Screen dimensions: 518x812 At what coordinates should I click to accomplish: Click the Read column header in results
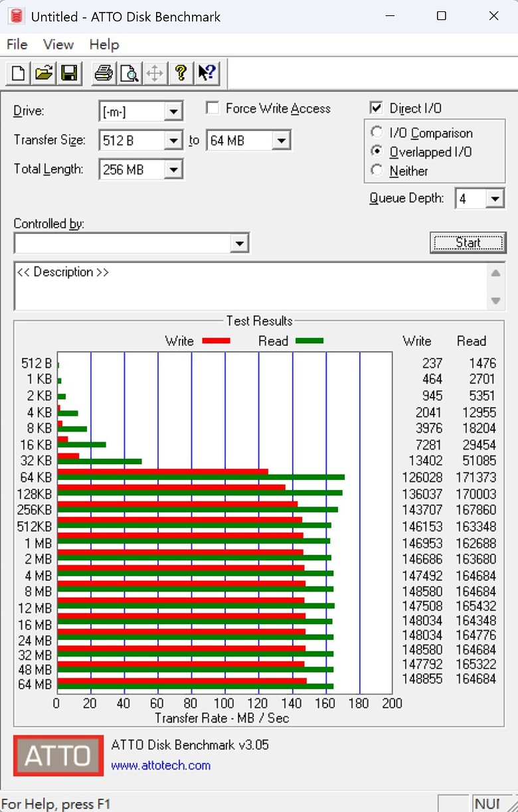coord(472,341)
